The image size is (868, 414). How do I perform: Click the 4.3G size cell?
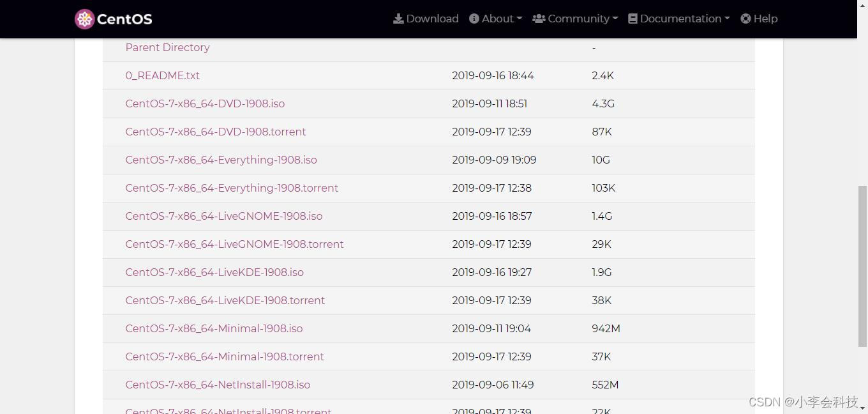(603, 103)
